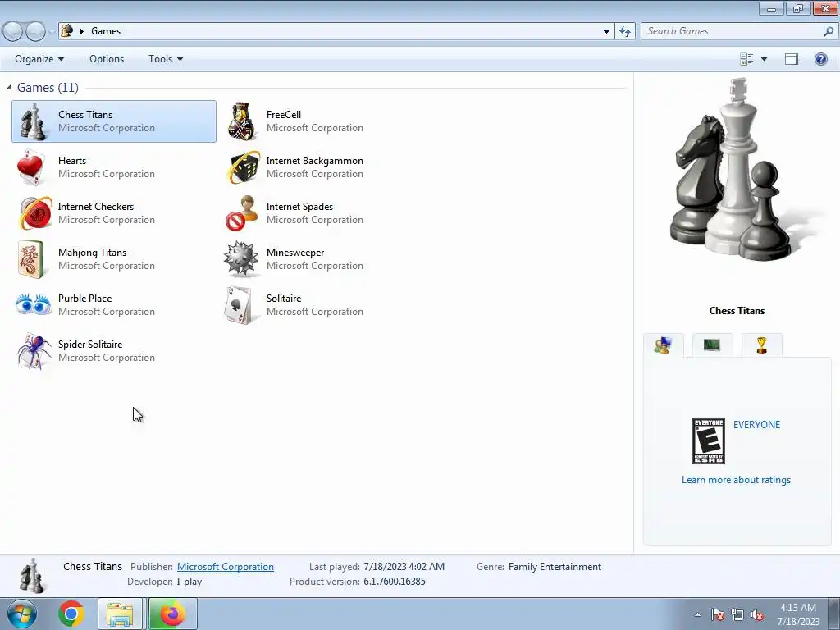Open the Windows Start button
Viewport: 840px width, 630px height.
click(x=21, y=614)
